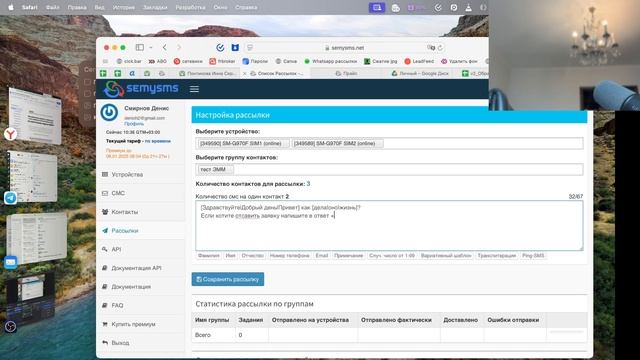Go back in Safari
640x360 pixels.
(165, 47)
